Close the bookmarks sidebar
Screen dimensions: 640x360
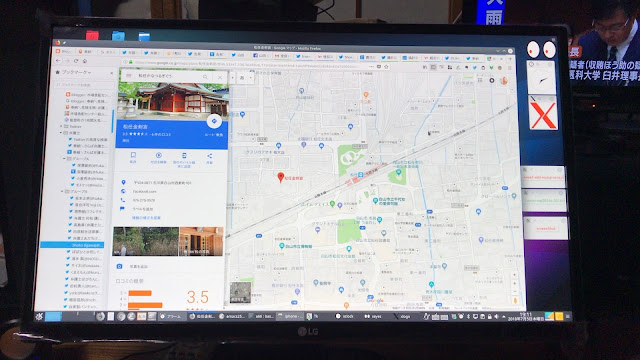click(x=111, y=73)
